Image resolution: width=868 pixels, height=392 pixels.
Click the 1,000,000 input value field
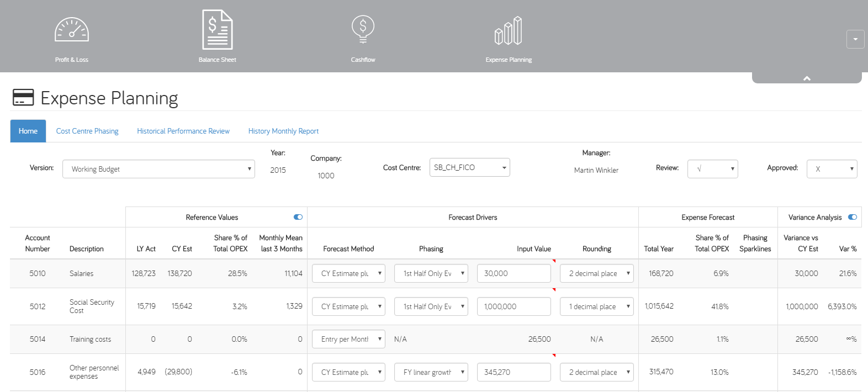coord(514,306)
